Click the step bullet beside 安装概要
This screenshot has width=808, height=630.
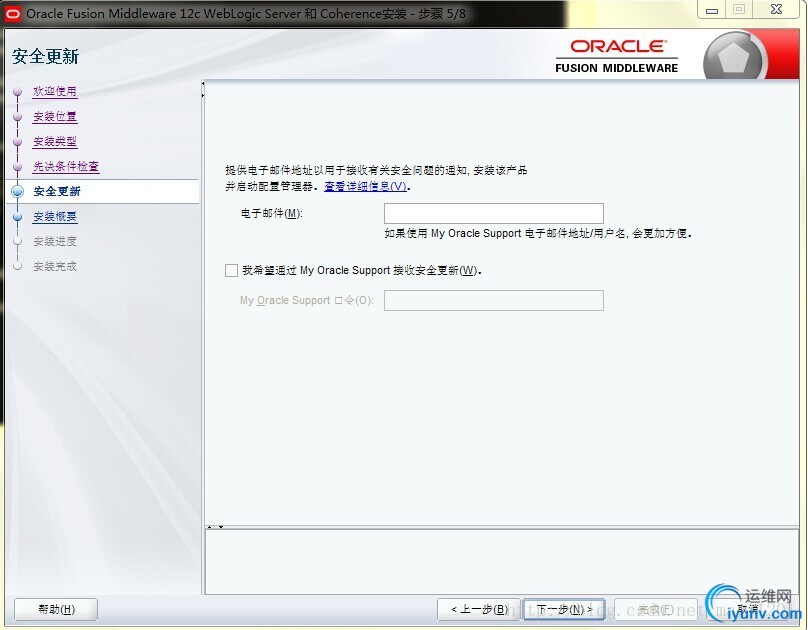(x=18, y=217)
